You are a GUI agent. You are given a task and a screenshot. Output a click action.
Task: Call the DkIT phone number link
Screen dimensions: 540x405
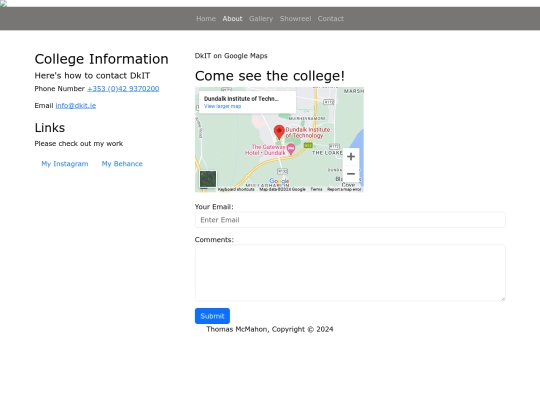coord(123,89)
